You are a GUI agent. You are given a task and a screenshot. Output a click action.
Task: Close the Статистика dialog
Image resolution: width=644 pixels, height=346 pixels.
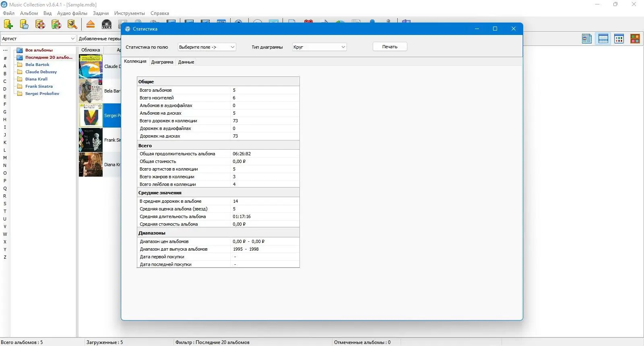pos(513,29)
